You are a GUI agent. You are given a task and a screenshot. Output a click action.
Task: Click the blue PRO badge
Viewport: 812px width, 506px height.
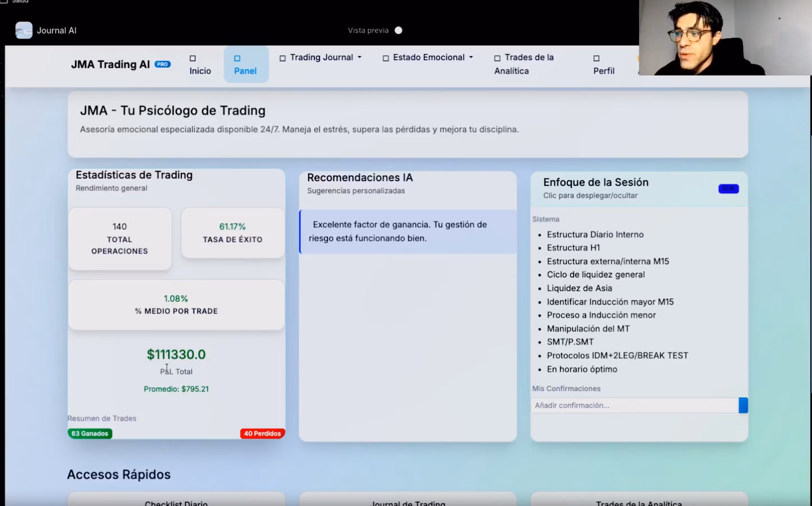click(x=162, y=64)
